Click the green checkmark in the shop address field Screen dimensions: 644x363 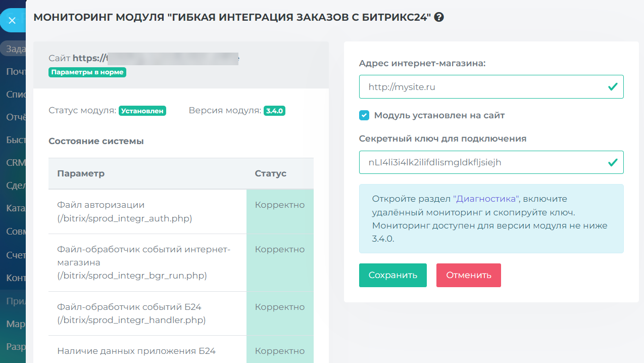(613, 87)
